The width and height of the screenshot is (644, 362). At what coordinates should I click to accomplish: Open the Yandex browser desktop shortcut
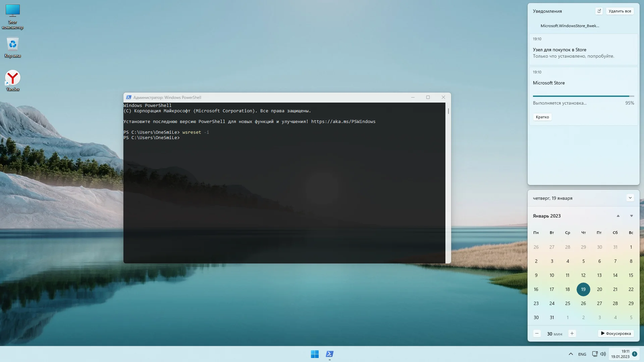coord(13,78)
